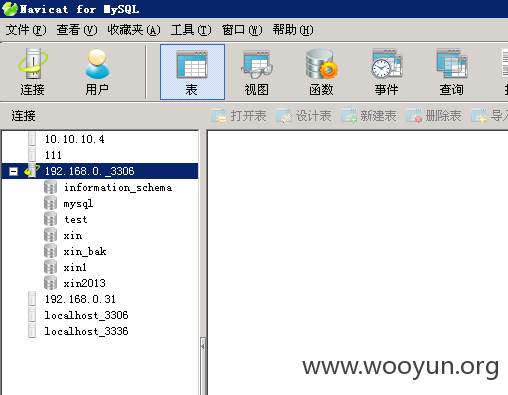Click database icon next to mysql

(50, 203)
